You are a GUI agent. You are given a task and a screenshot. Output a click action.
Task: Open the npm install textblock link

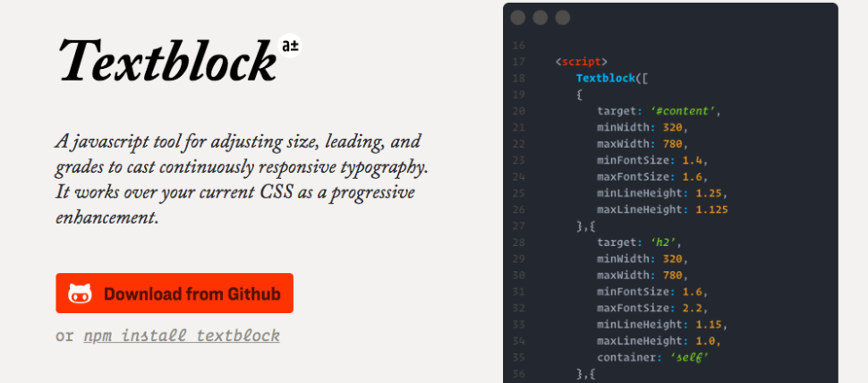182,336
